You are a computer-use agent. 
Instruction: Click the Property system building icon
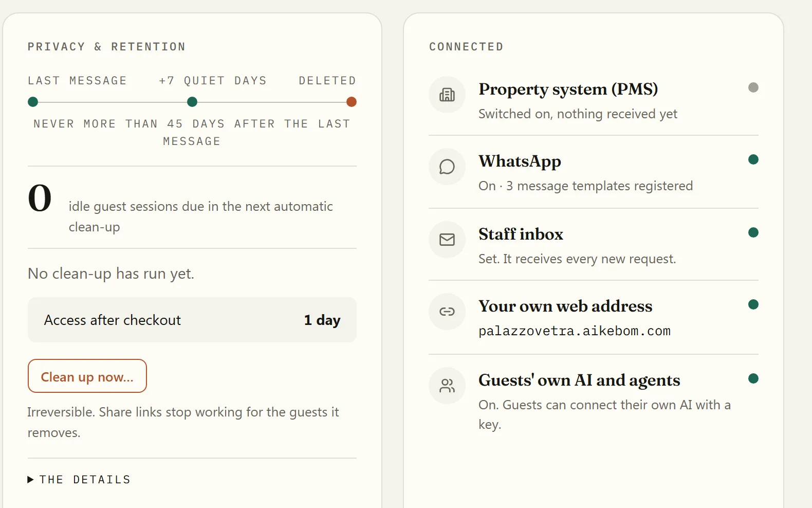coord(447,95)
